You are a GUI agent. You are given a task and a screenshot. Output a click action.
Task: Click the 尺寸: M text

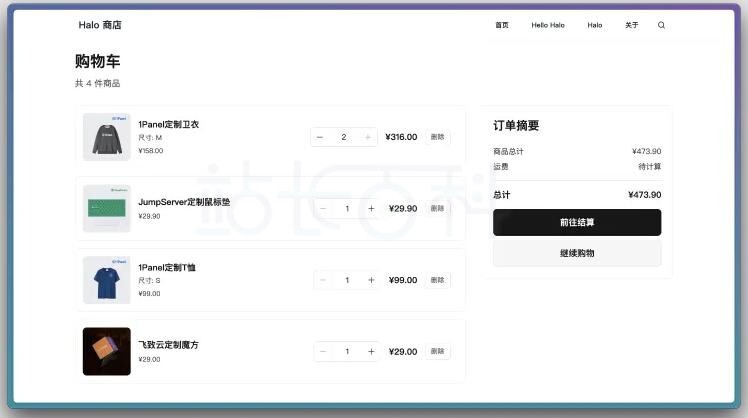150,138
